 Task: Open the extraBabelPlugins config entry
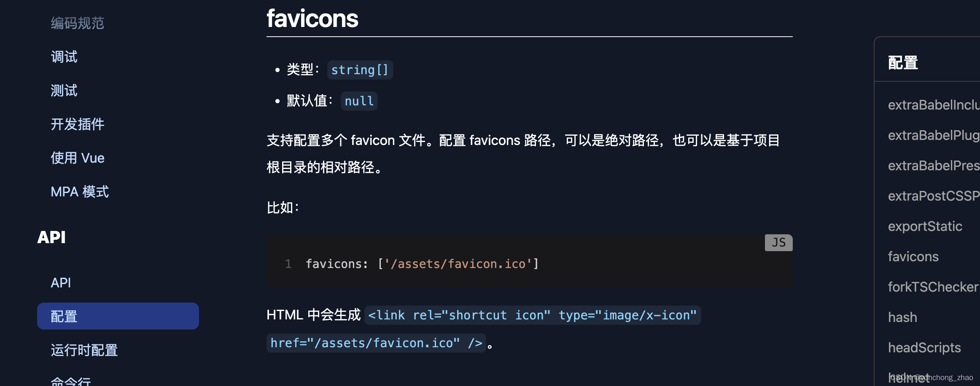tap(933, 135)
